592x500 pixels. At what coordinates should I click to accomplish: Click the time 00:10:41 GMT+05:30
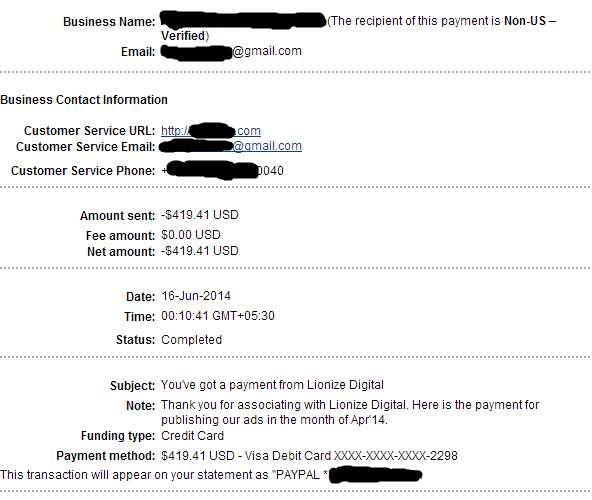pos(218,316)
